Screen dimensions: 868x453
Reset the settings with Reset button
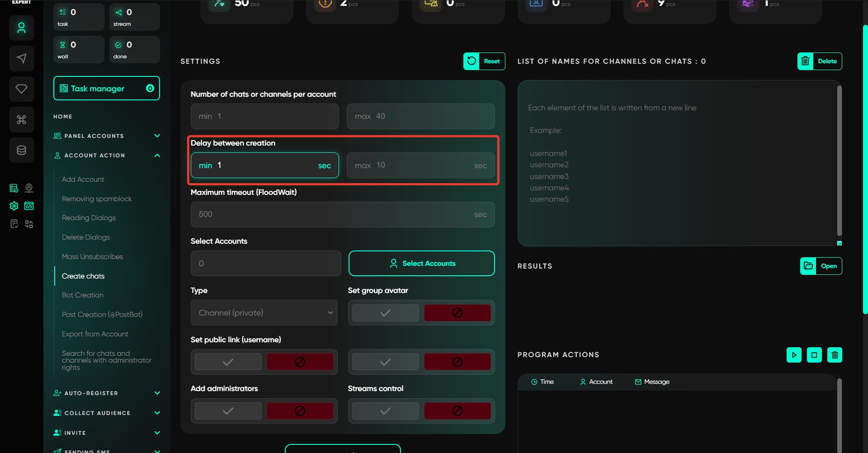484,61
